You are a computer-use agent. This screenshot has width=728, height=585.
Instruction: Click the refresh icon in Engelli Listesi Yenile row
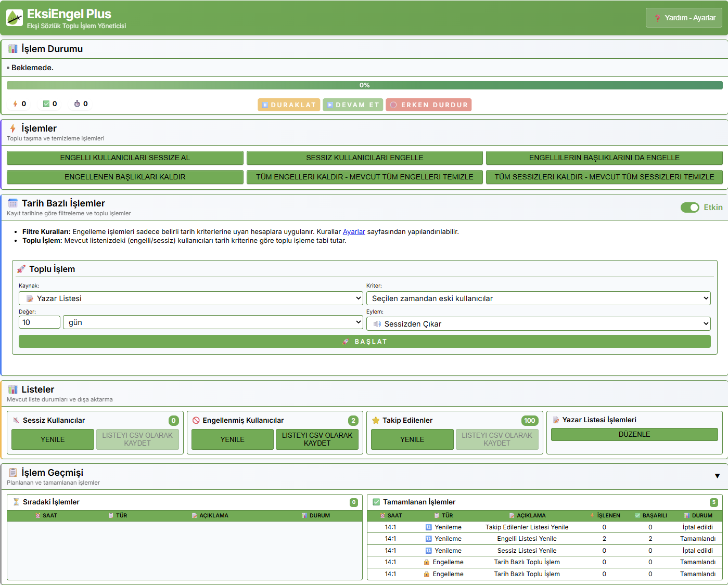click(429, 539)
